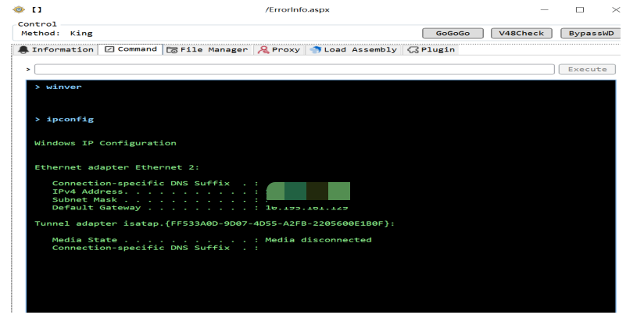This screenshot has height=322, width=644.
Task: Click the Load Assembly tab icon
Action: pos(316,49)
